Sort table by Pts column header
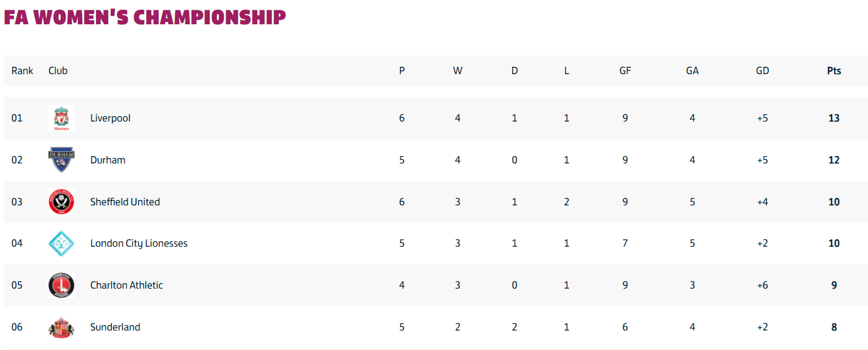This screenshot has height=350, width=868. [x=834, y=70]
